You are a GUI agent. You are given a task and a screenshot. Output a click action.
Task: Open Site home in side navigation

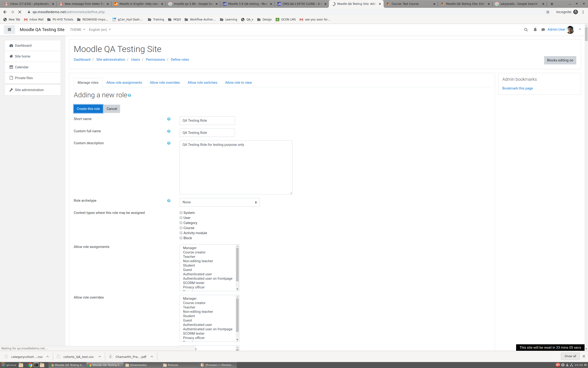coord(33,56)
